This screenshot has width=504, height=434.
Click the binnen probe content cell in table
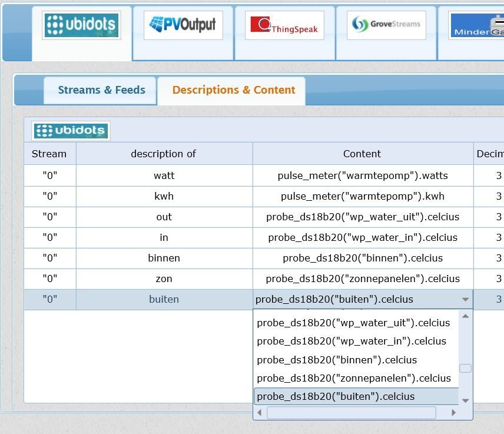pyautogui.click(x=363, y=258)
